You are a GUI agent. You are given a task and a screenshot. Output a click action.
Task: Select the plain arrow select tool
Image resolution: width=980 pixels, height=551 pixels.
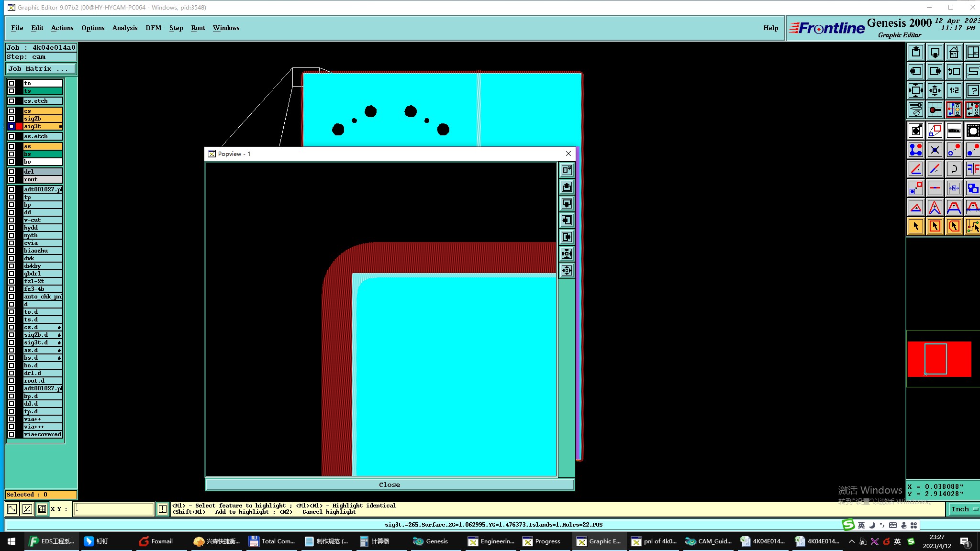point(915,226)
